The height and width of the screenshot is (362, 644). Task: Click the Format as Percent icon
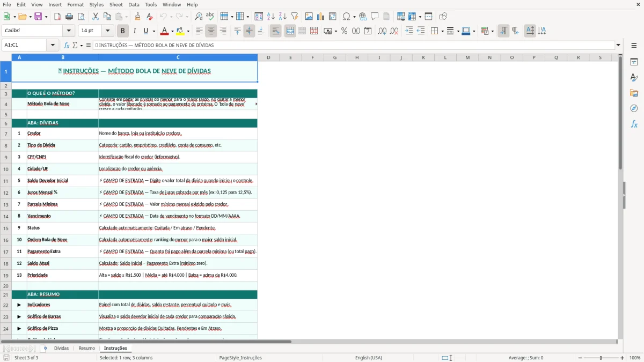(345, 31)
